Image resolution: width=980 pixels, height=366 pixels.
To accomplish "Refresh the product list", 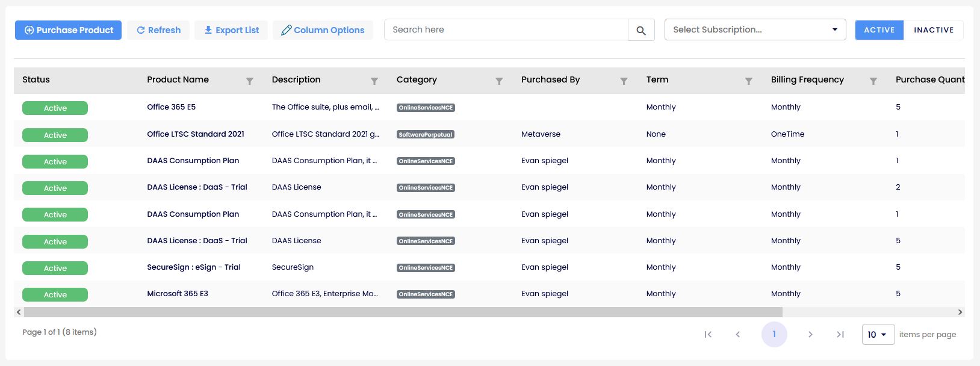I will 158,30.
